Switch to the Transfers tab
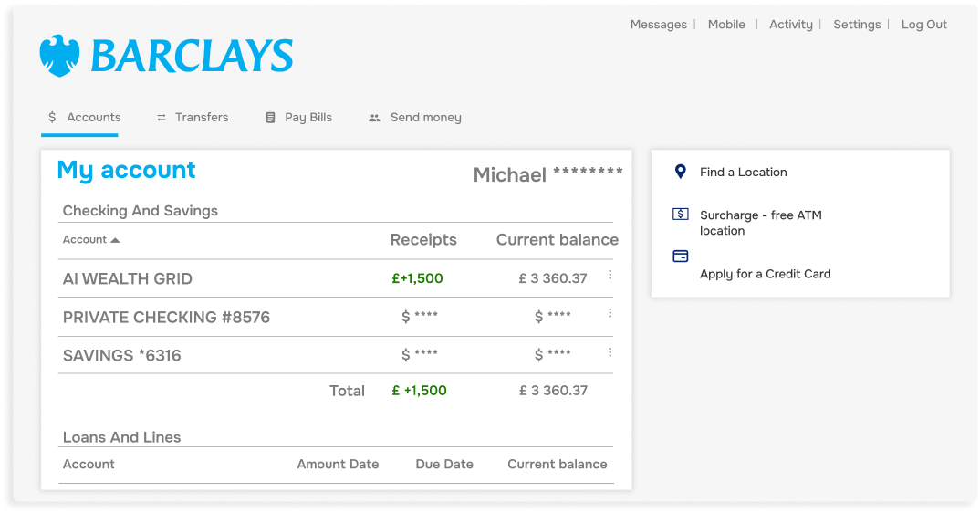 click(x=201, y=118)
